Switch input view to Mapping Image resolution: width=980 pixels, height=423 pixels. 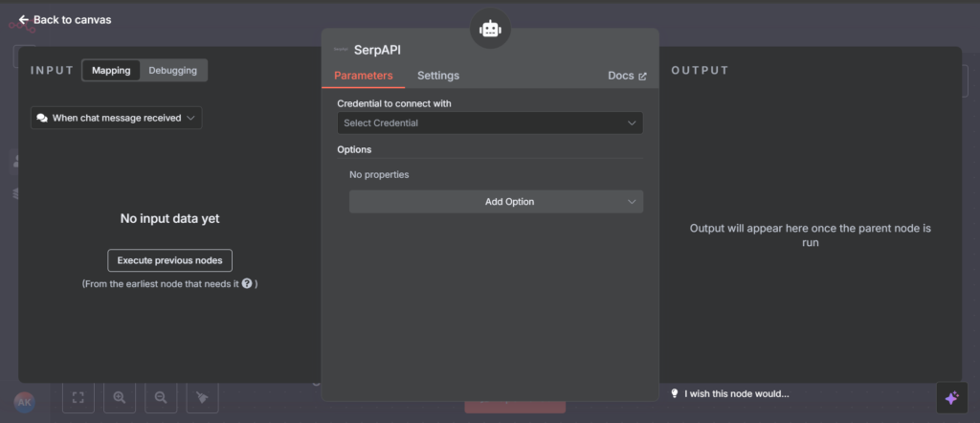click(x=111, y=71)
